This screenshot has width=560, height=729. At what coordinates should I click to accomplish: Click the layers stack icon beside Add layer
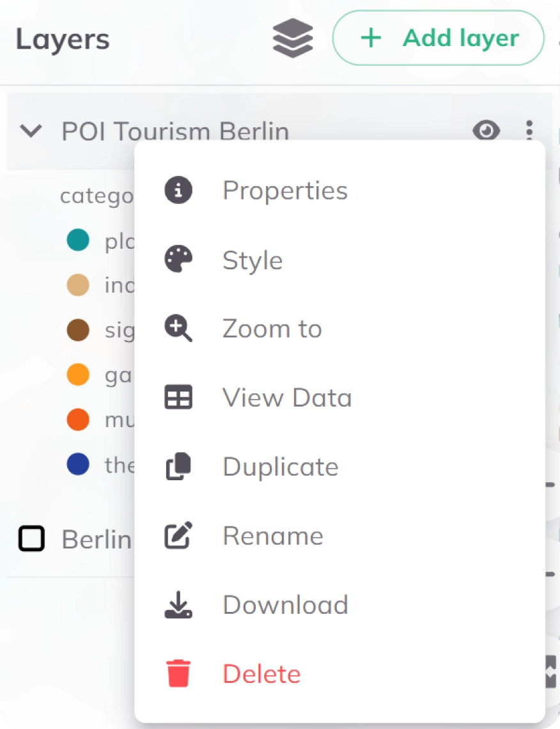[293, 38]
